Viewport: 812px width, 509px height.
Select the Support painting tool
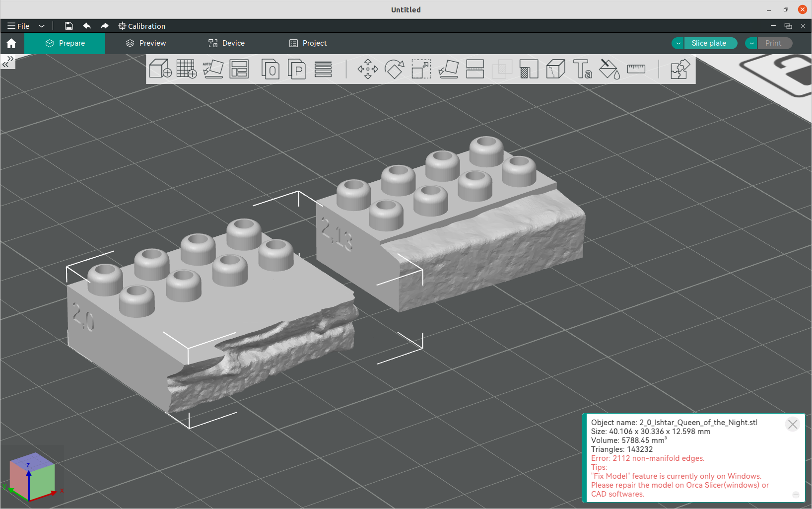click(529, 69)
